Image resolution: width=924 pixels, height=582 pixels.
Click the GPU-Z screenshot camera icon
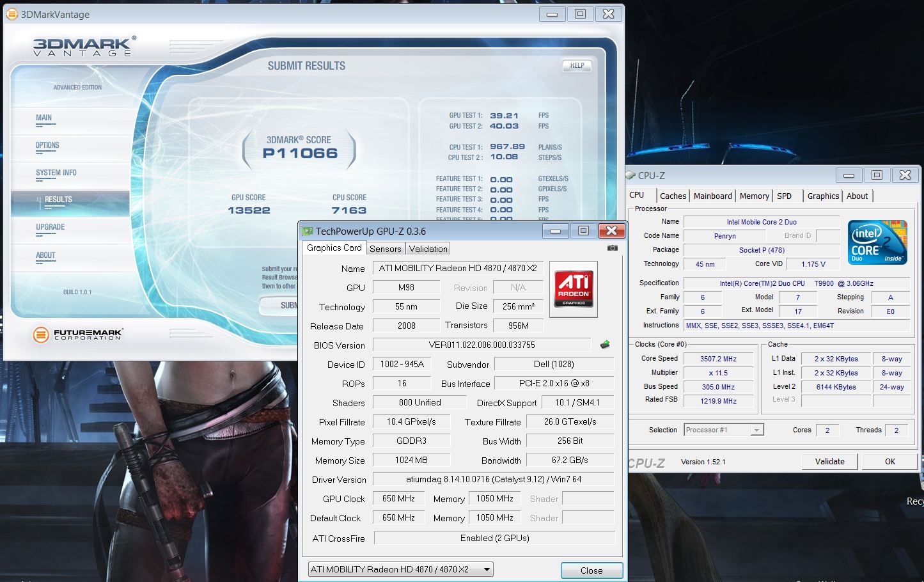click(612, 248)
